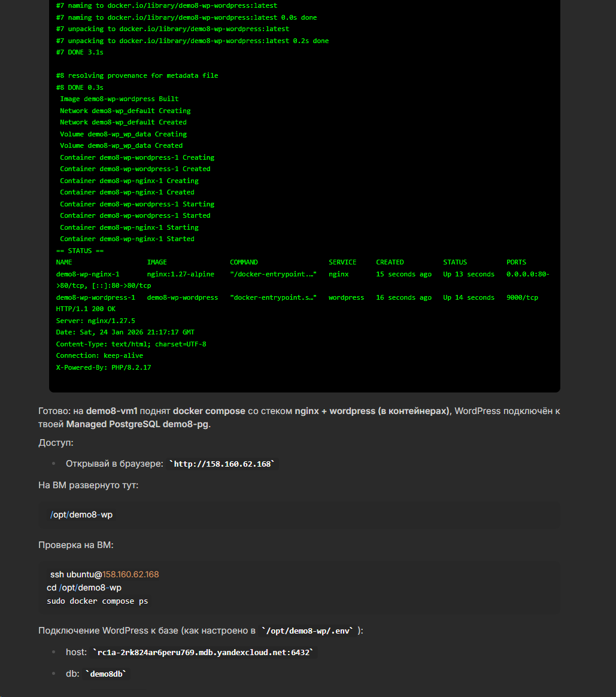Click '#8 resolving provenance for metadata file'

coord(137,76)
